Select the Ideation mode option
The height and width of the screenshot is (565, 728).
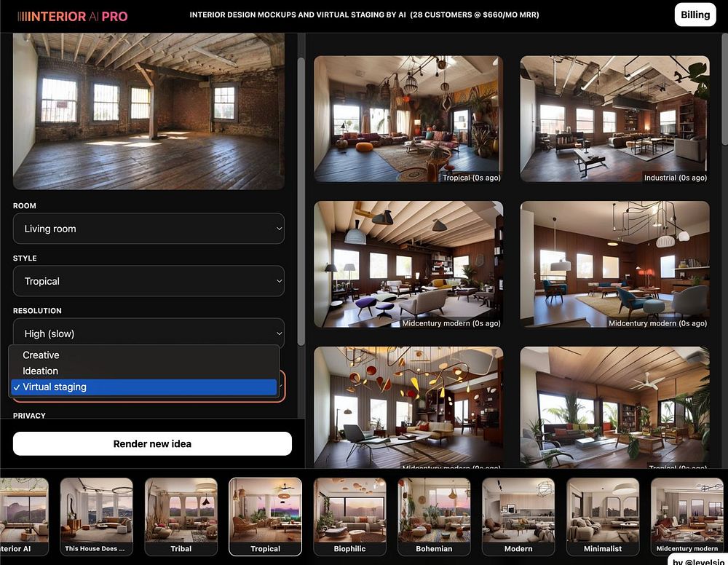(x=144, y=371)
